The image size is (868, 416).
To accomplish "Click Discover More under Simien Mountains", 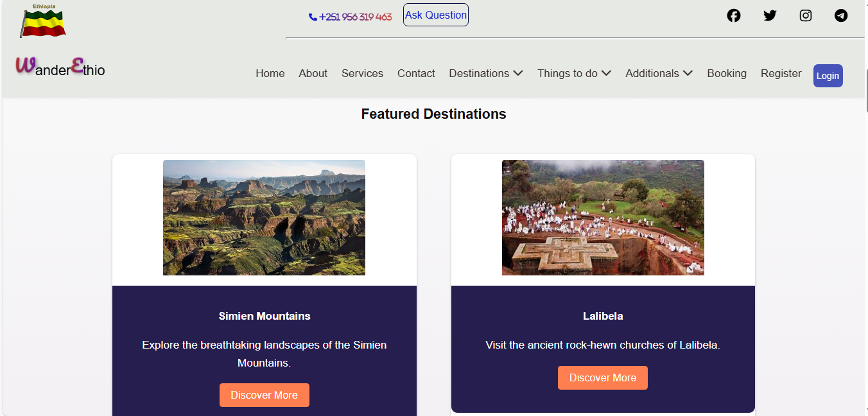I will [x=264, y=395].
